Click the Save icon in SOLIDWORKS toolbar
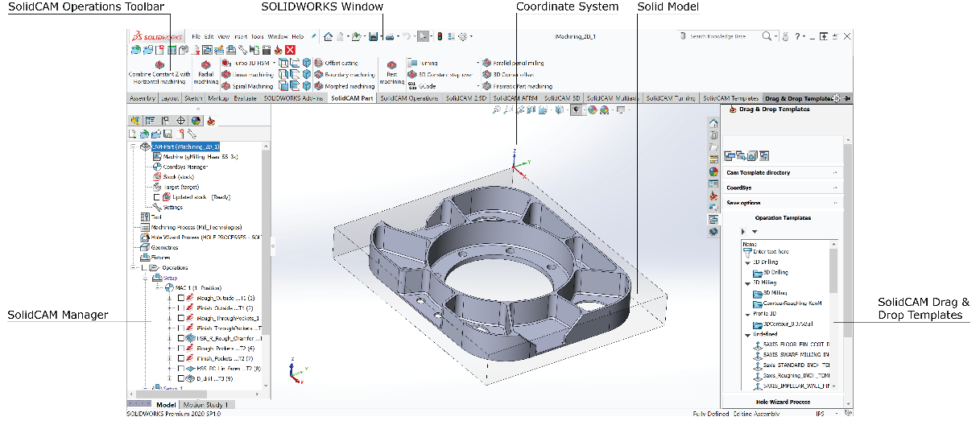Viewport: 980px width, 421px height. click(x=373, y=36)
